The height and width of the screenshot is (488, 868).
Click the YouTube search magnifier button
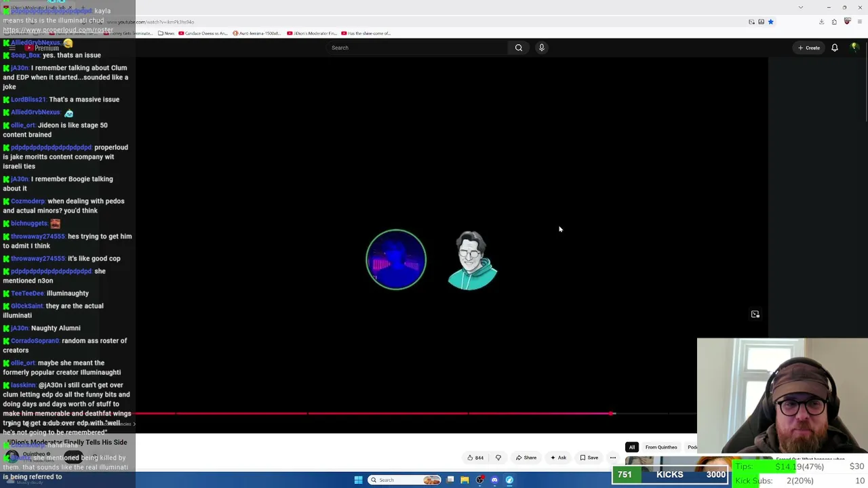(519, 47)
